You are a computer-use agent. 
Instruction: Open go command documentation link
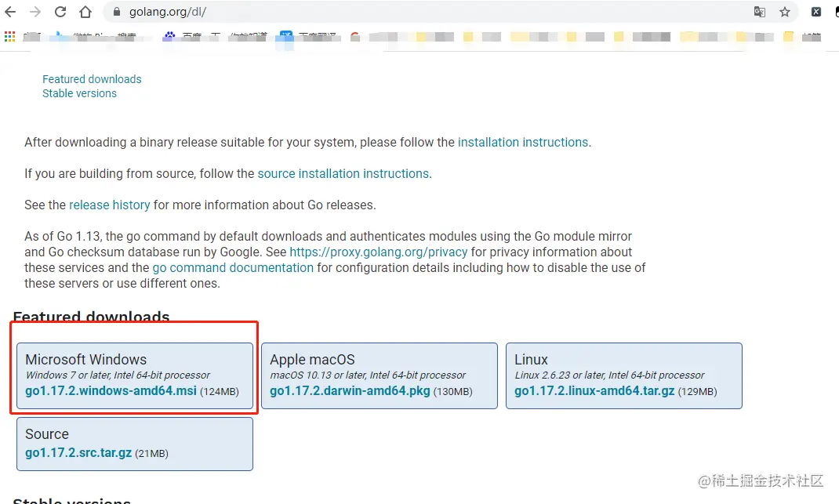point(233,267)
